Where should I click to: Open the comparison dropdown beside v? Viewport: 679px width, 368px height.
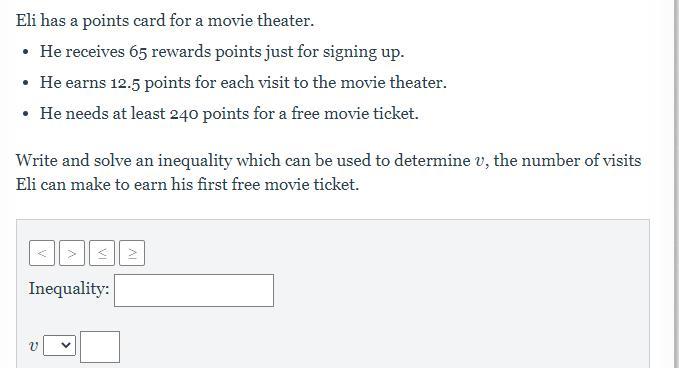point(59,345)
